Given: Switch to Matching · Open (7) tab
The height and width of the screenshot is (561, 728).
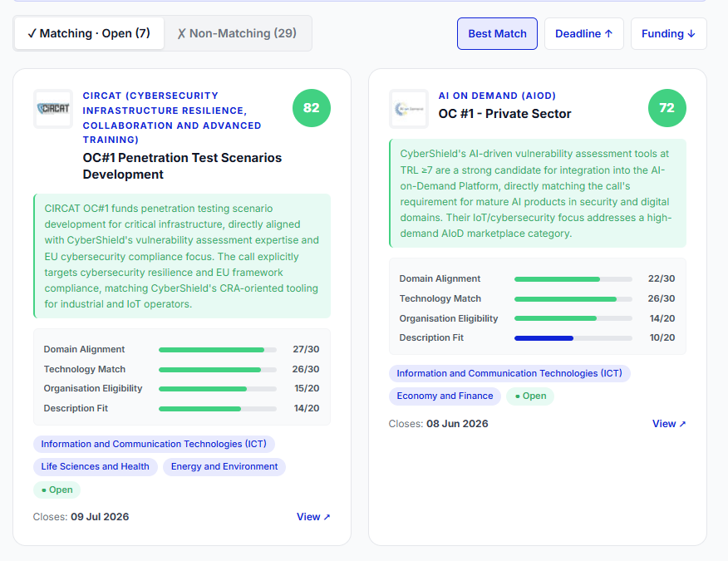Looking at the screenshot, I should tap(89, 33).
